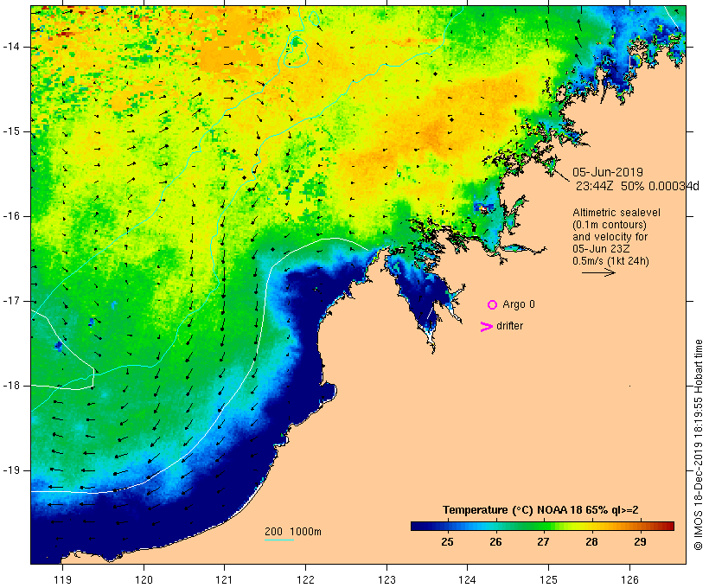Click the 'Argo 0' legend label
The height and width of the screenshot is (588, 709).
pos(519,304)
